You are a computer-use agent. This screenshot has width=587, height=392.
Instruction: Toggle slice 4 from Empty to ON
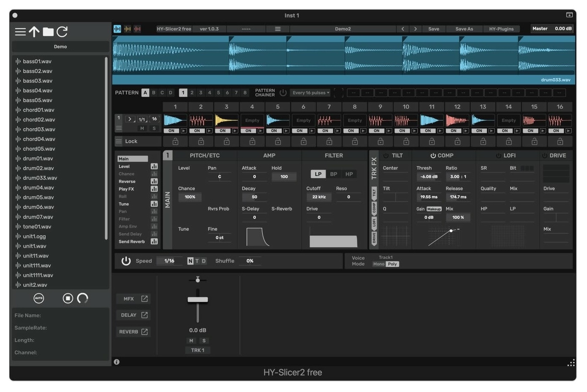(x=248, y=131)
